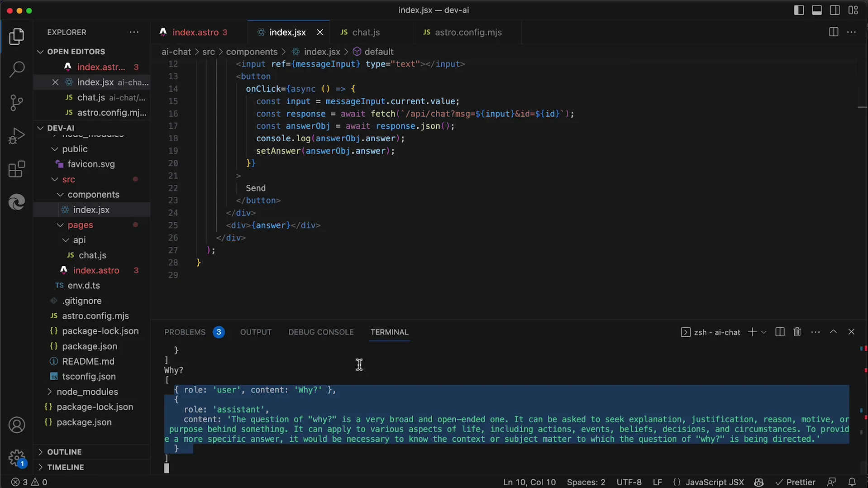Image resolution: width=868 pixels, height=488 pixels.
Task: Kill terminal with trash icon
Action: tap(797, 332)
